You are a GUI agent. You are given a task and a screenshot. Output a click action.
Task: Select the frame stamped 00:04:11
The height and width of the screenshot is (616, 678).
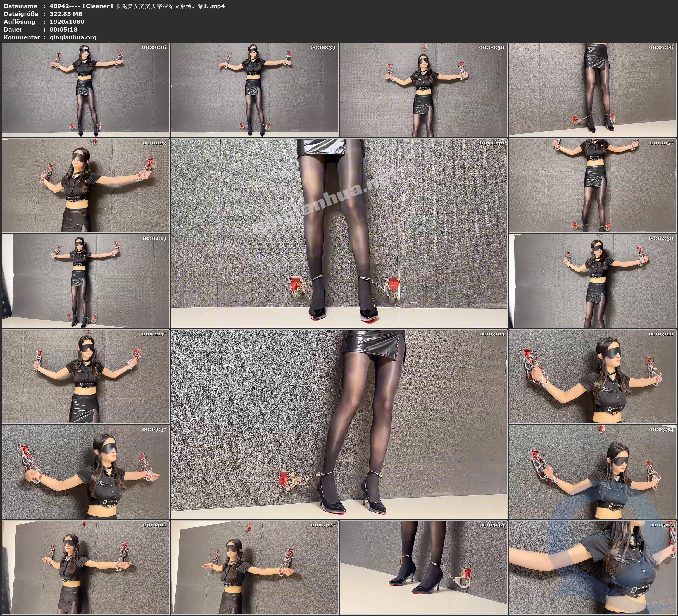[x=85, y=567]
